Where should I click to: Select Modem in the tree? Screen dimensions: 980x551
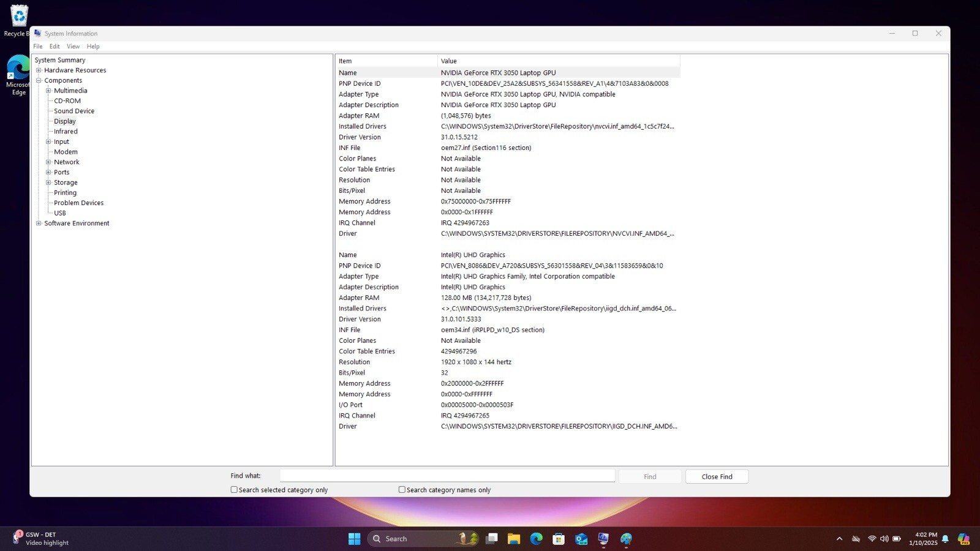point(66,152)
